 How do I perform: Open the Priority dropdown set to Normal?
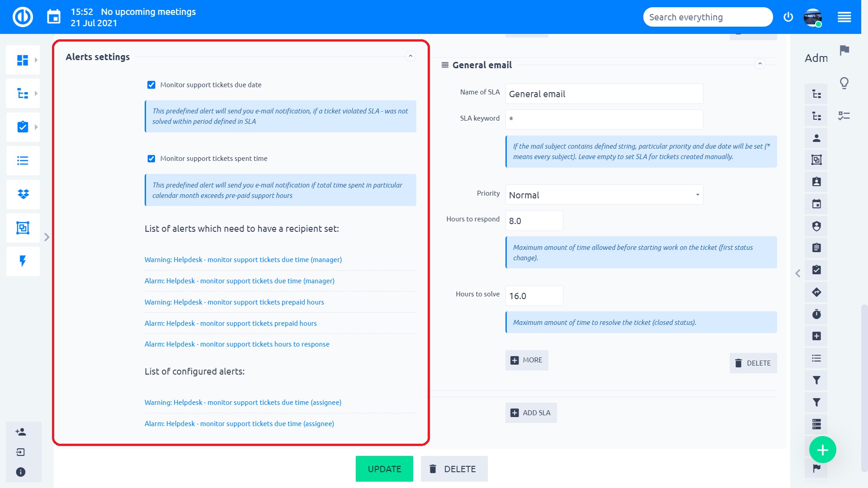coord(604,195)
